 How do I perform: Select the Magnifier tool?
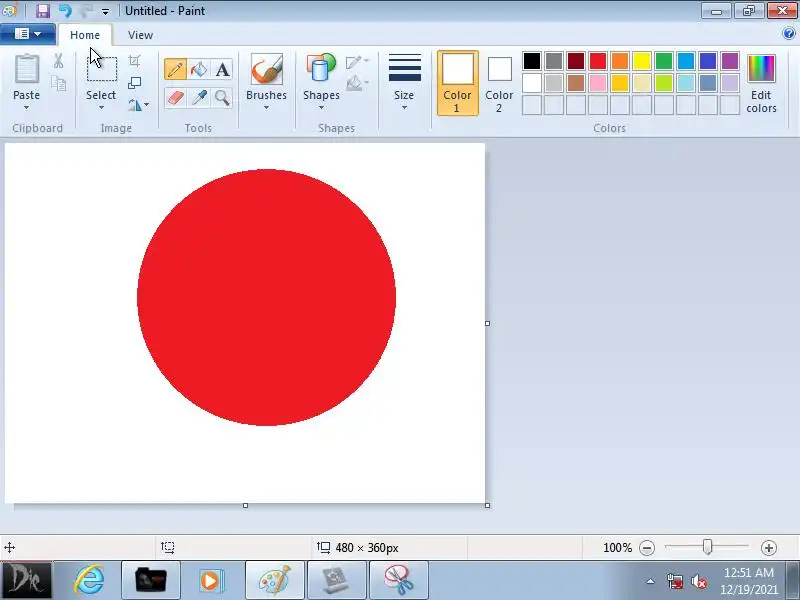222,97
